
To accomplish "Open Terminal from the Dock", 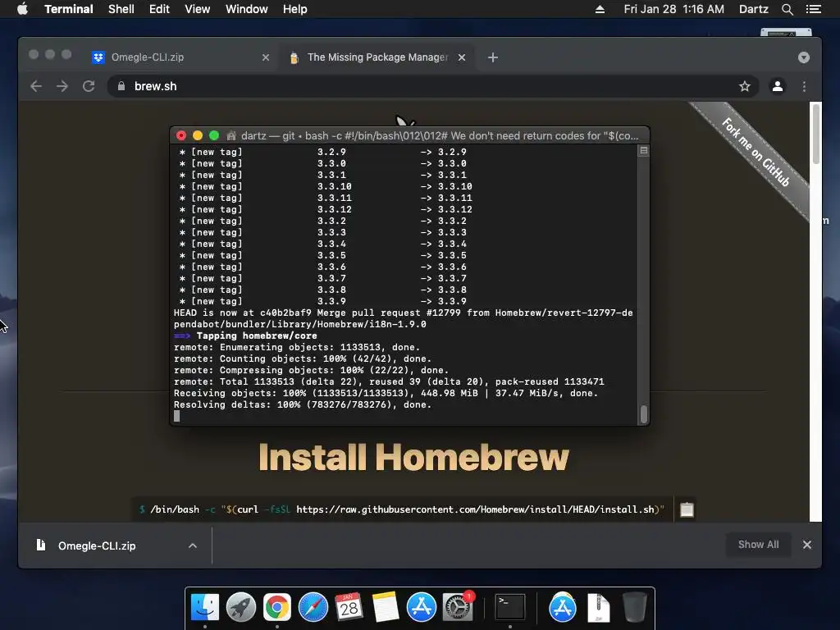I will (509, 607).
